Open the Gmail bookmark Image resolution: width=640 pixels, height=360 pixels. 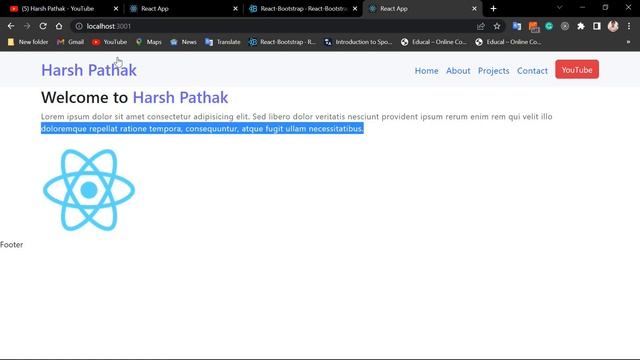[x=71, y=42]
